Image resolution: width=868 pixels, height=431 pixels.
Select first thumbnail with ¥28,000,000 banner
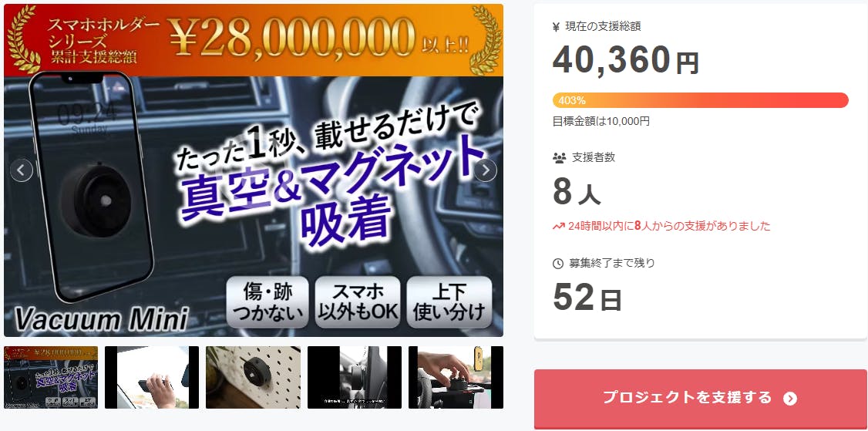51,377
